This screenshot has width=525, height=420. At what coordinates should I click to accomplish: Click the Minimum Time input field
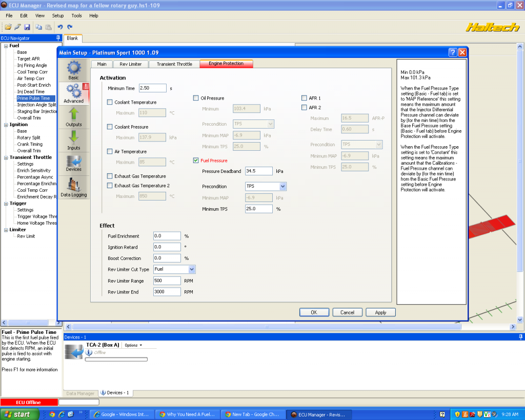click(x=152, y=88)
